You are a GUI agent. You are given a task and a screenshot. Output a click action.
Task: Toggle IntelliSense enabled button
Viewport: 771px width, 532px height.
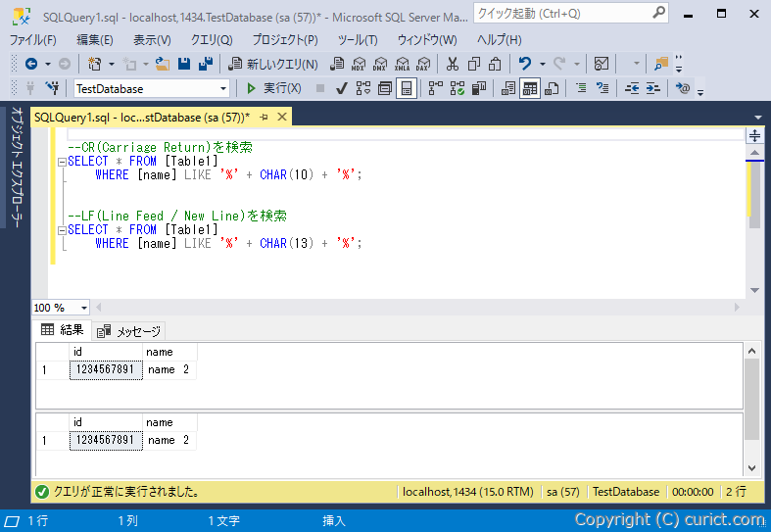407,88
